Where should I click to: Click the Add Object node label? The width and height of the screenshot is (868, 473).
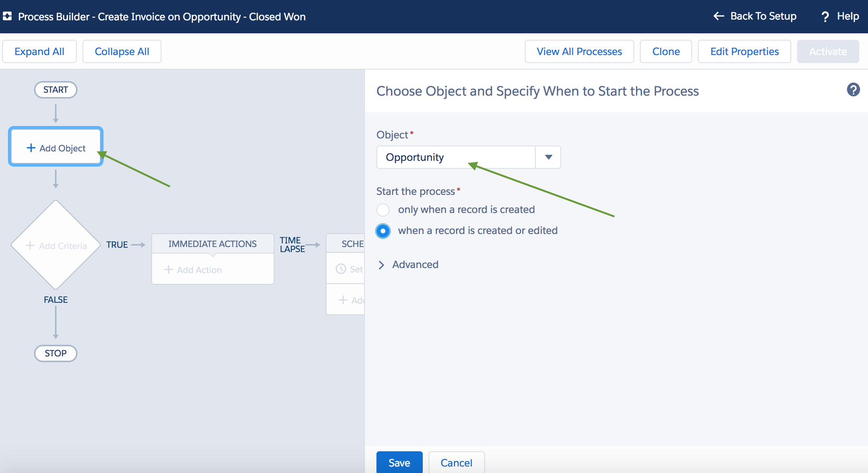(x=62, y=148)
